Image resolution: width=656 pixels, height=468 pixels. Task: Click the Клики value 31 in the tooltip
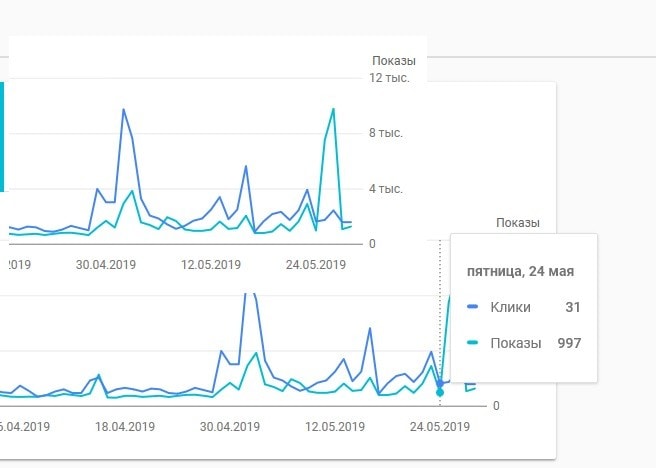click(573, 307)
